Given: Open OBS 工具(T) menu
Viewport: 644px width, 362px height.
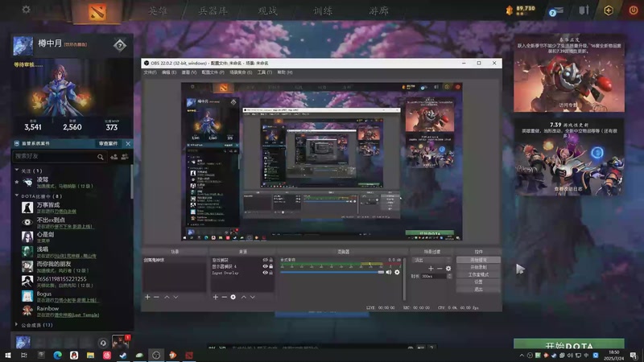Looking at the screenshot, I should point(265,72).
